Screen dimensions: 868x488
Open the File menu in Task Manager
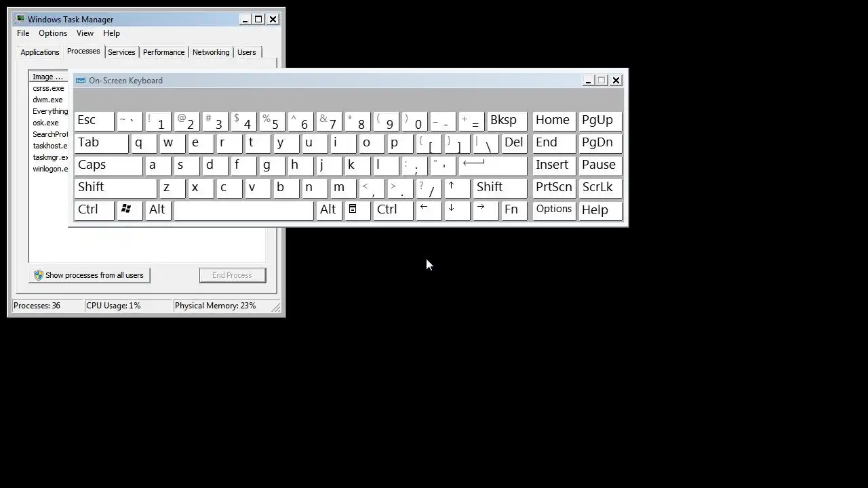click(x=23, y=33)
